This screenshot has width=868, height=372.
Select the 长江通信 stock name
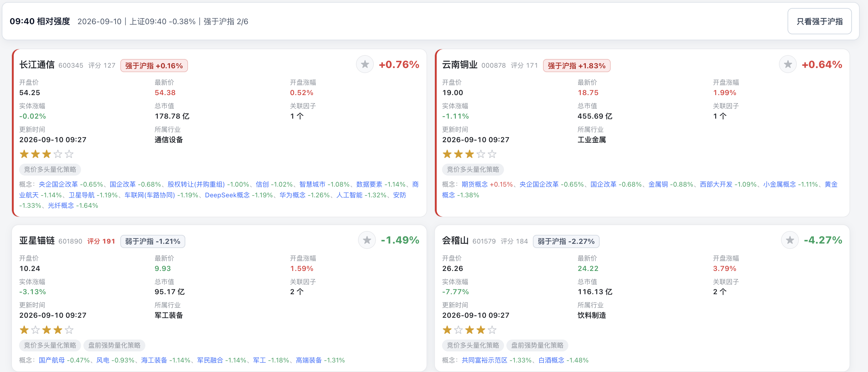tap(37, 64)
